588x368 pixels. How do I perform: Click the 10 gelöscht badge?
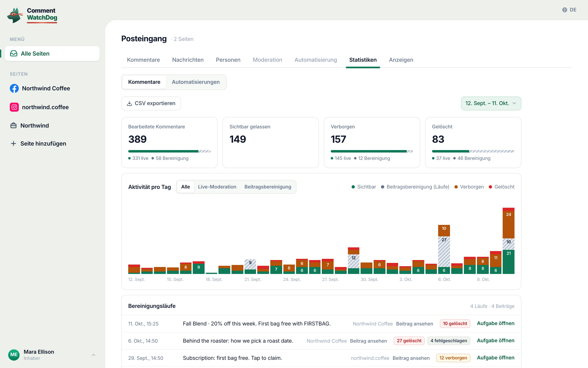455,323
